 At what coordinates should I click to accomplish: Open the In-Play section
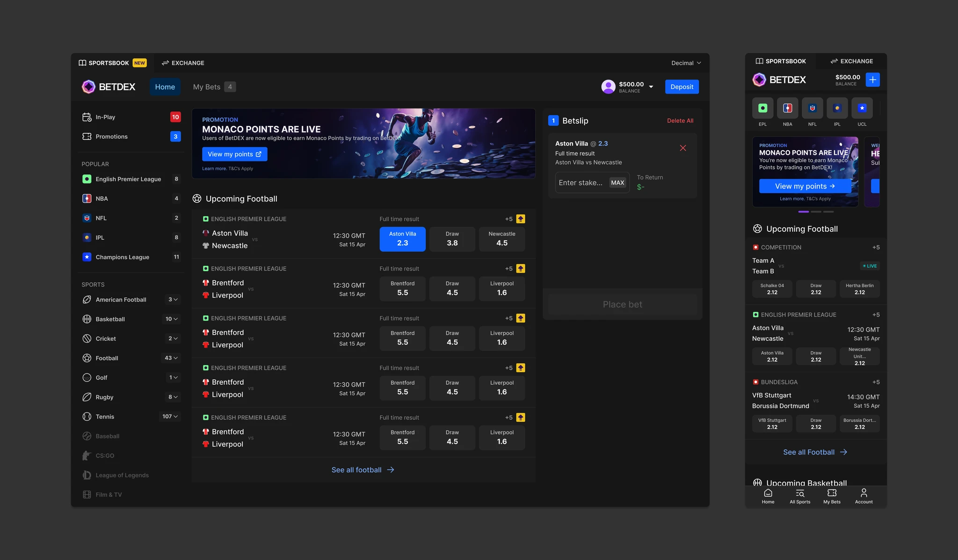(105, 117)
